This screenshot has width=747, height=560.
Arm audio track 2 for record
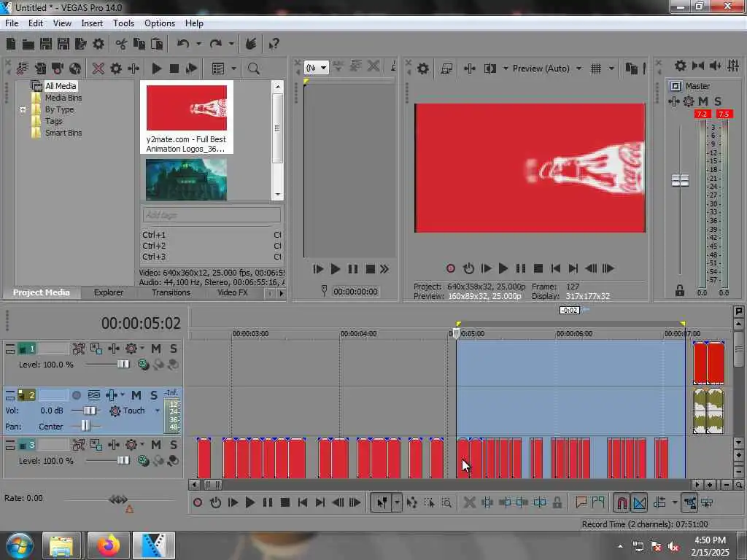(76, 395)
